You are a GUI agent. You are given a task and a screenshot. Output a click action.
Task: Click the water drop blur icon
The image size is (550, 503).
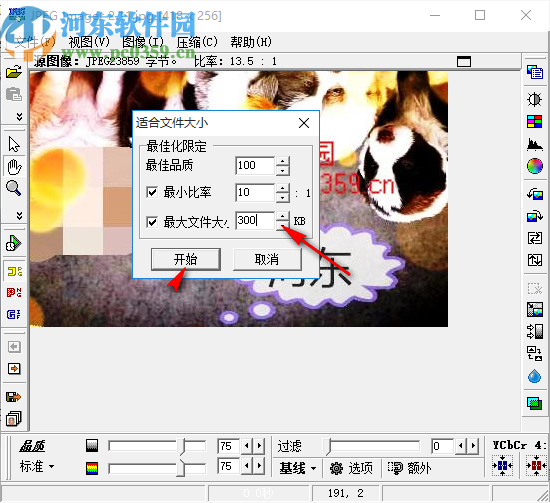(x=535, y=376)
